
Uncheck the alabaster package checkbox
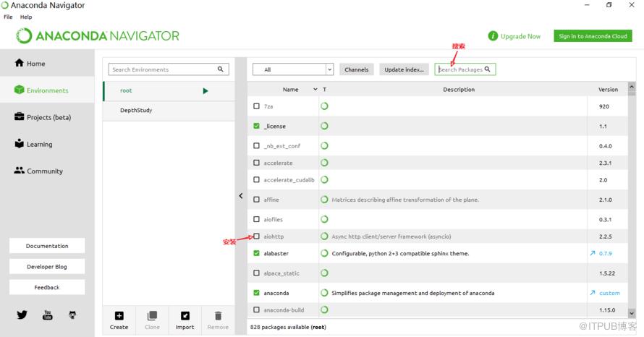257,253
